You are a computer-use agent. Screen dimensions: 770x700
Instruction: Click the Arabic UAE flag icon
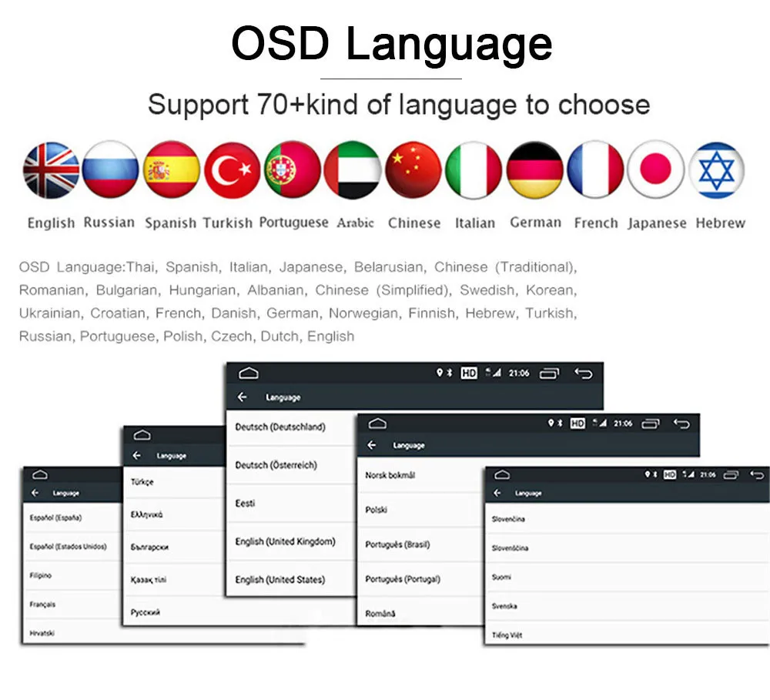tap(353, 170)
